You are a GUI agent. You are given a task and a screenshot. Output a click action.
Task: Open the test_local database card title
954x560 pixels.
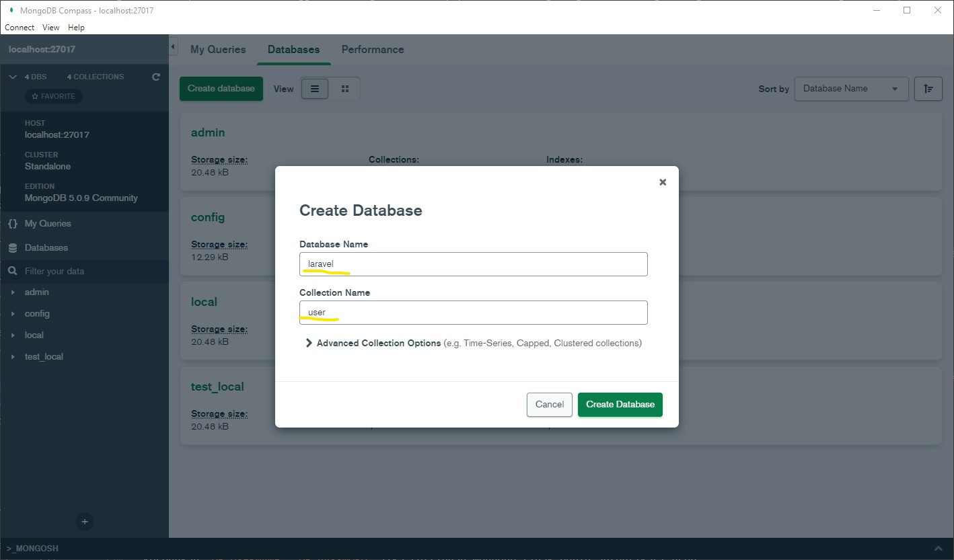tap(217, 387)
